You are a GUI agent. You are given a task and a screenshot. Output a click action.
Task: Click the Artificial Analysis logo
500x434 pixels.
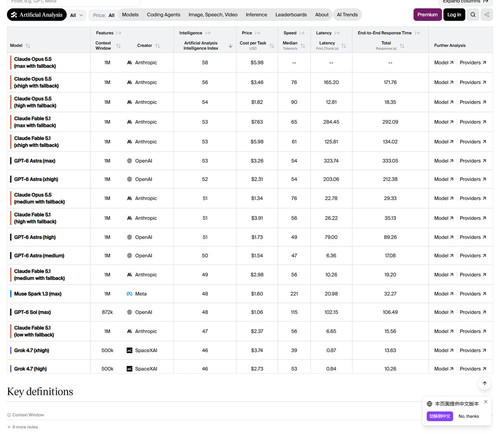37,15
